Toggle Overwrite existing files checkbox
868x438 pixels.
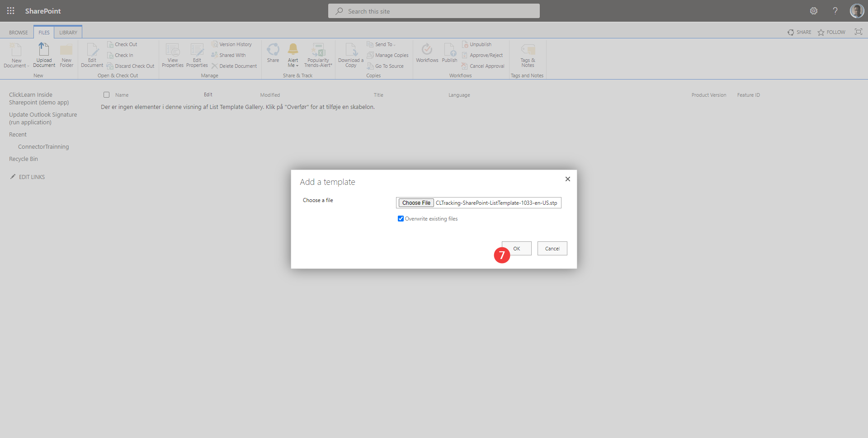click(x=401, y=219)
